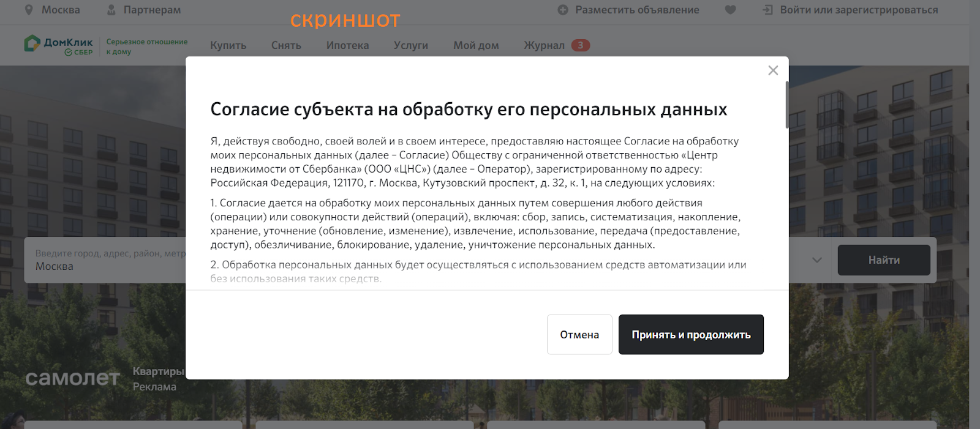Click the Москва city selector text
This screenshot has width=980, height=429.
[x=61, y=10]
